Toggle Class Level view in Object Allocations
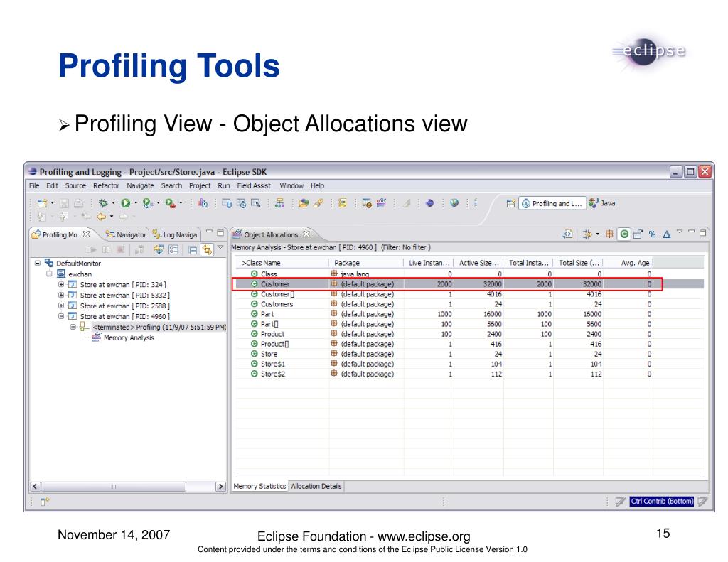 point(624,234)
